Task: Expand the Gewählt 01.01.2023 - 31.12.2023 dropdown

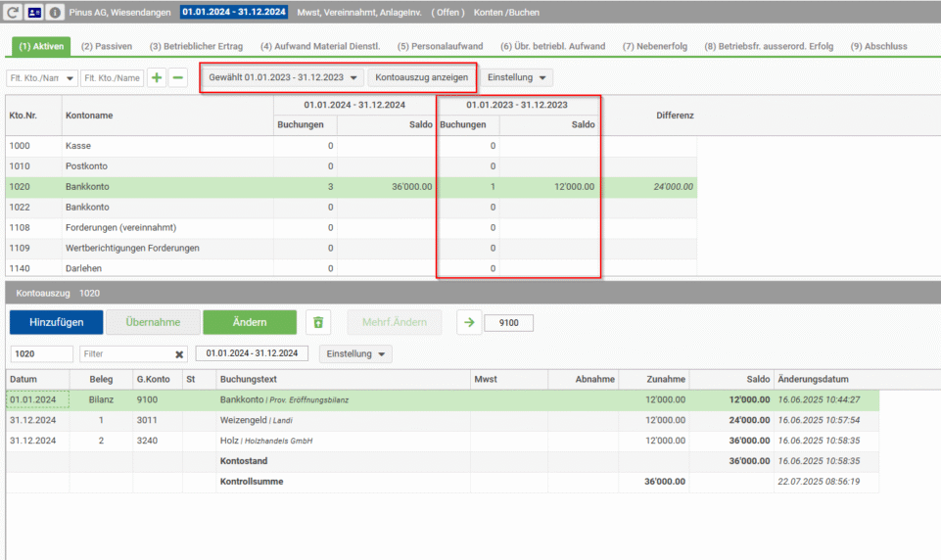Action: click(x=282, y=76)
